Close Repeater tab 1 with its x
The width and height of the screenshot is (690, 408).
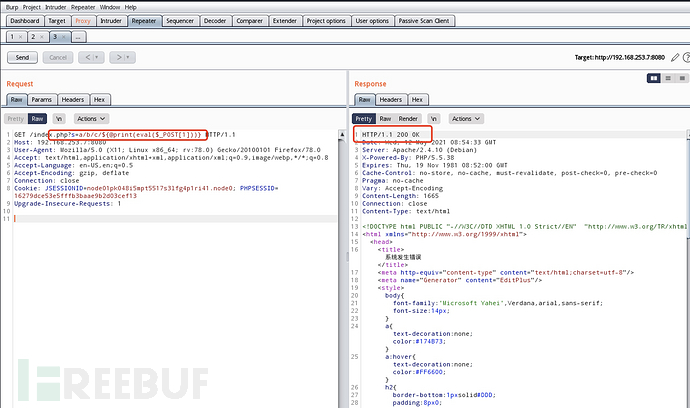click(22, 36)
